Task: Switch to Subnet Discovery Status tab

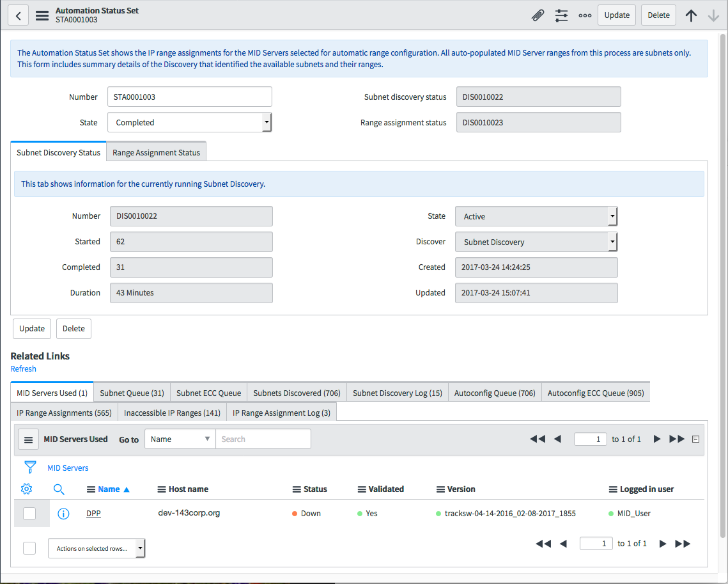Action: 59,152
